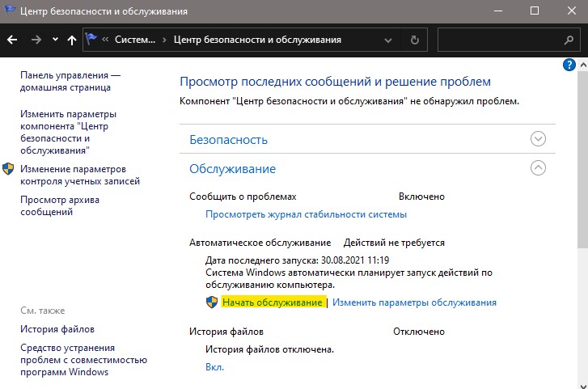Open the recent locations dropdown arrow
This screenshot has height=389, width=588.
(55, 39)
